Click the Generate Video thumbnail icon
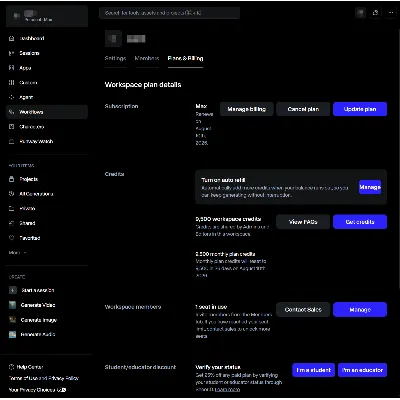 13,305
